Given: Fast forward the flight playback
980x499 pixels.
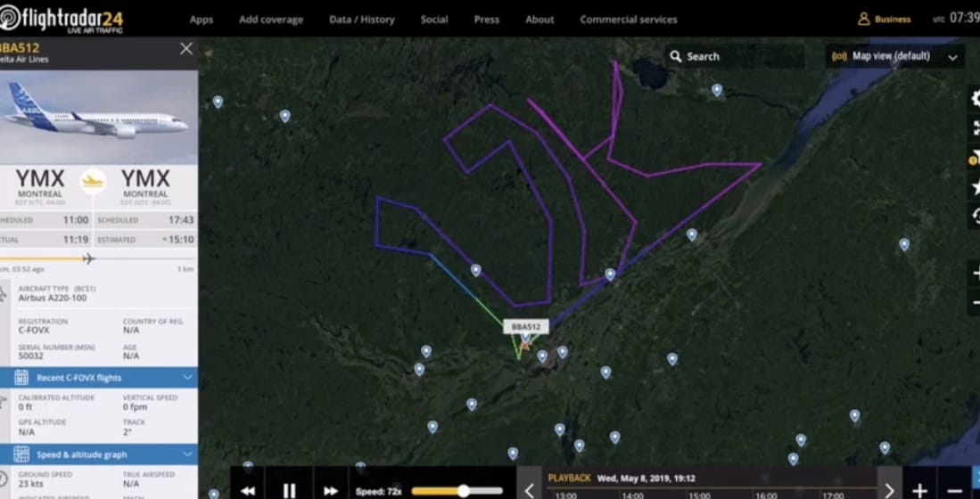Looking at the screenshot, I should (331, 491).
